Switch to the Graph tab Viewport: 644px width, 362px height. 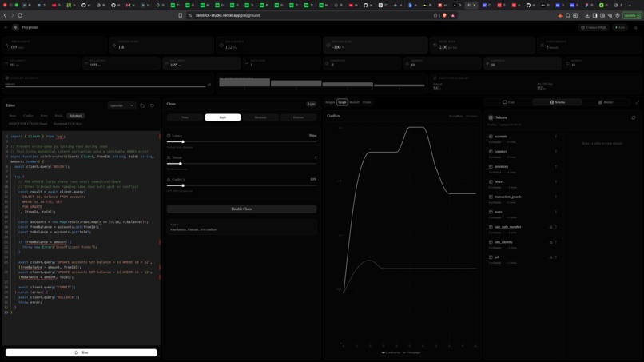click(x=342, y=102)
